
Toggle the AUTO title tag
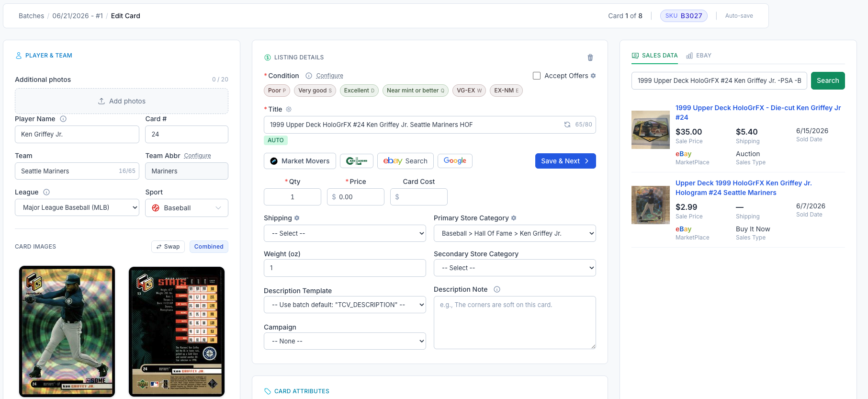pyautogui.click(x=276, y=140)
